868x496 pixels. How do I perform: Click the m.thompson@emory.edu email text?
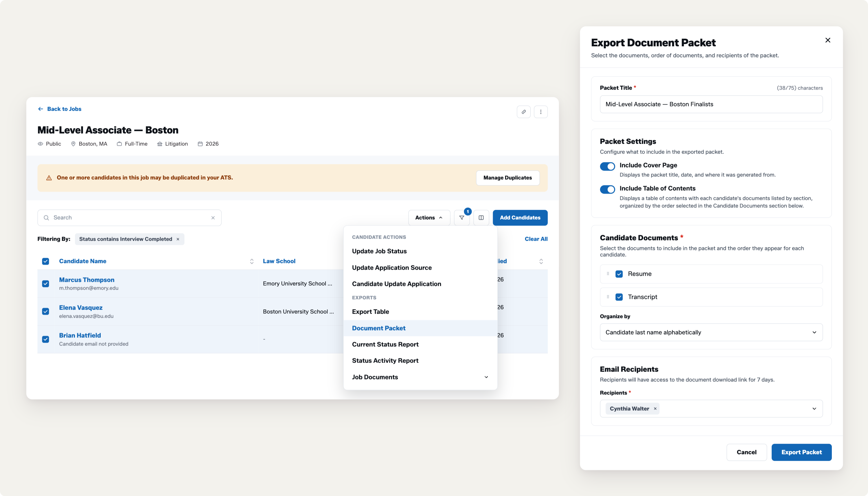(x=89, y=288)
